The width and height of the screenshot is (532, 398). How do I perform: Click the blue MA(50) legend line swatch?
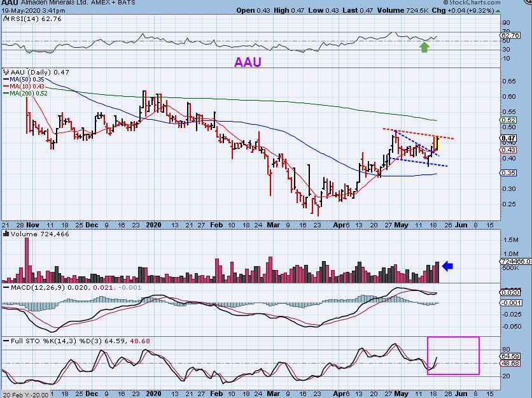point(6,80)
